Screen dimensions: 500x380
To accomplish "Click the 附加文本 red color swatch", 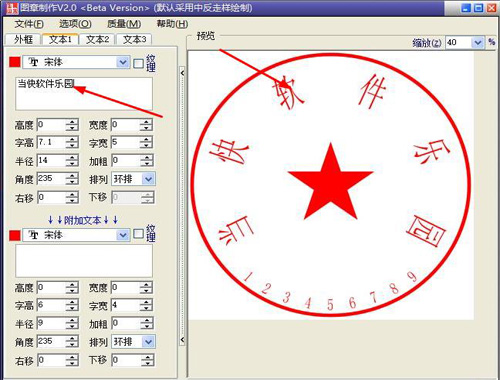I will click(x=15, y=235).
